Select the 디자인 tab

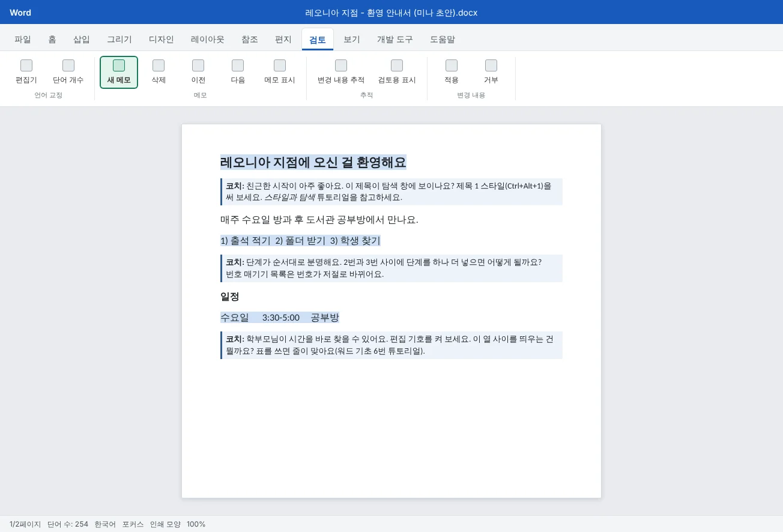click(162, 40)
